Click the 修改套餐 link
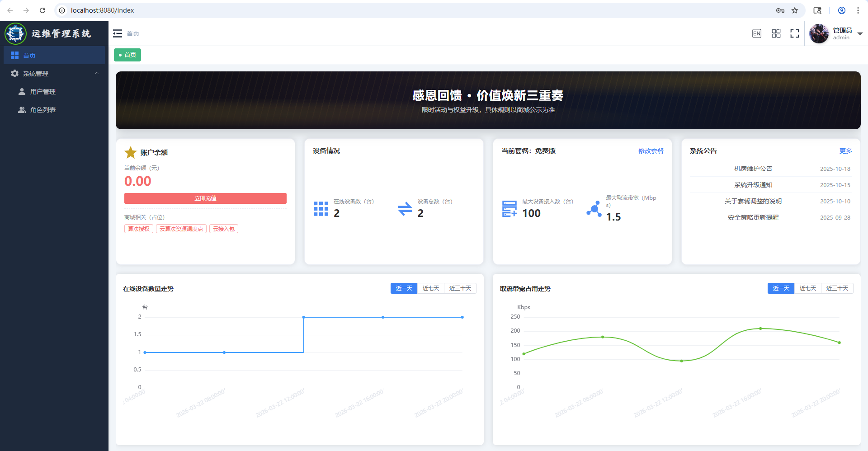Image resolution: width=868 pixels, height=451 pixels. point(651,151)
